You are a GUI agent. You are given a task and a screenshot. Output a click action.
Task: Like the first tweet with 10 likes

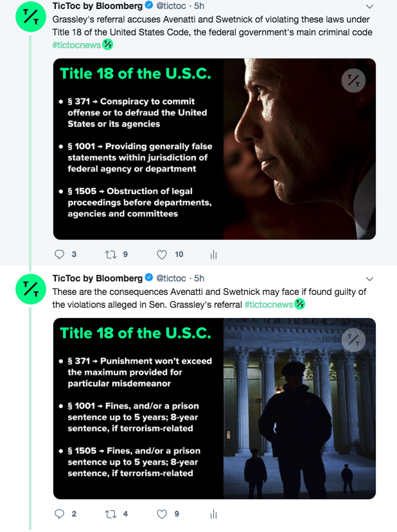tap(163, 254)
